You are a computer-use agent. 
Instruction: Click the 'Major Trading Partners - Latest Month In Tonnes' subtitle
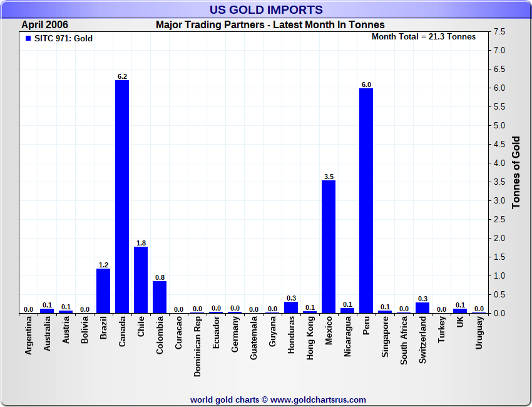coord(270,25)
